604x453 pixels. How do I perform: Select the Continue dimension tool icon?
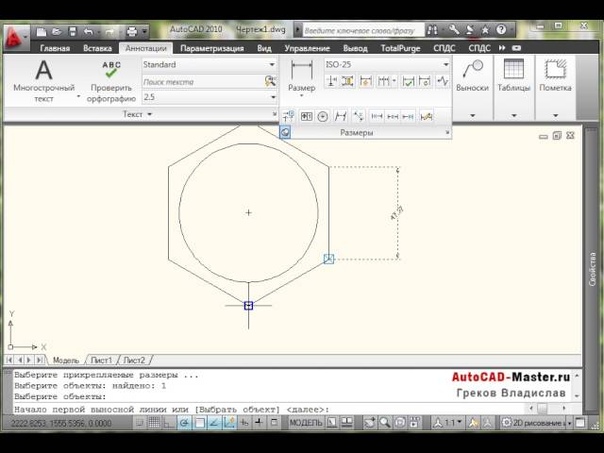pos(383,81)
